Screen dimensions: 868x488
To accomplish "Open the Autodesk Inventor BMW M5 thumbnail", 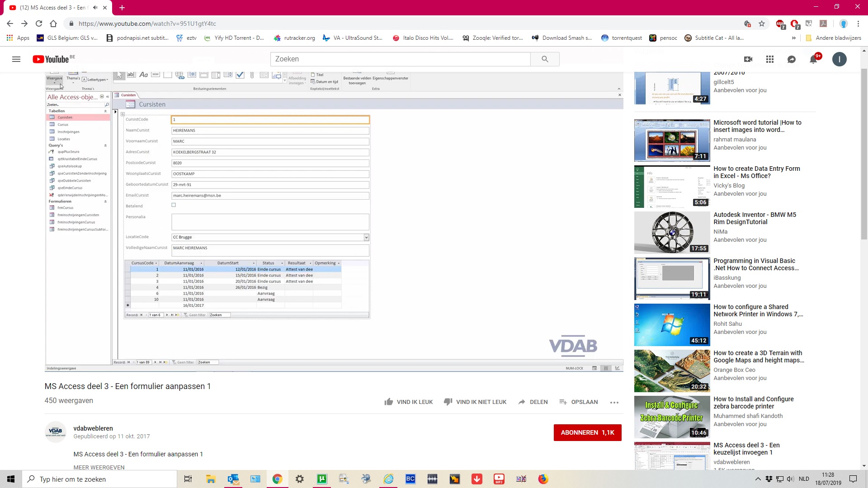I will click(672, 233).
